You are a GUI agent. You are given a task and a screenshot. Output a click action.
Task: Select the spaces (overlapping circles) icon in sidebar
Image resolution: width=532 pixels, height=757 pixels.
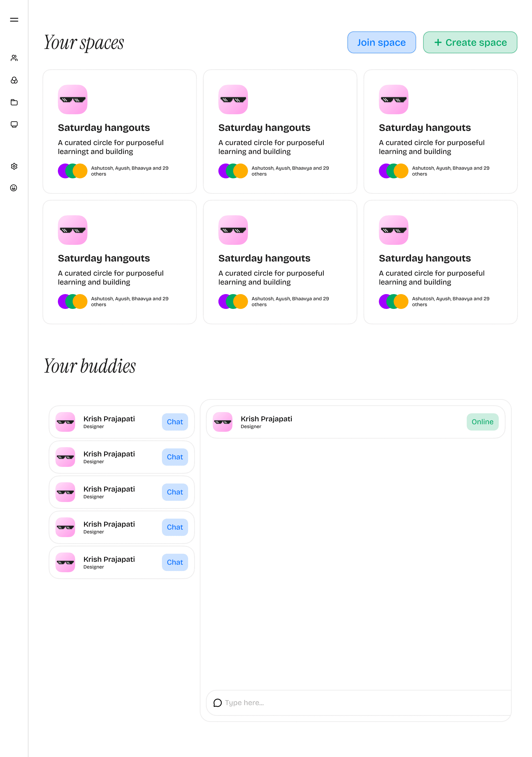[14, 80]
